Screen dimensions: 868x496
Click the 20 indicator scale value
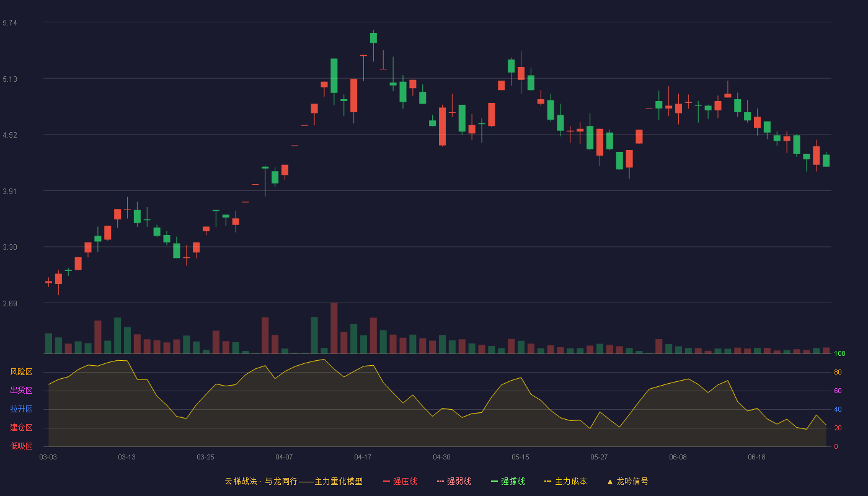point(838,428)
